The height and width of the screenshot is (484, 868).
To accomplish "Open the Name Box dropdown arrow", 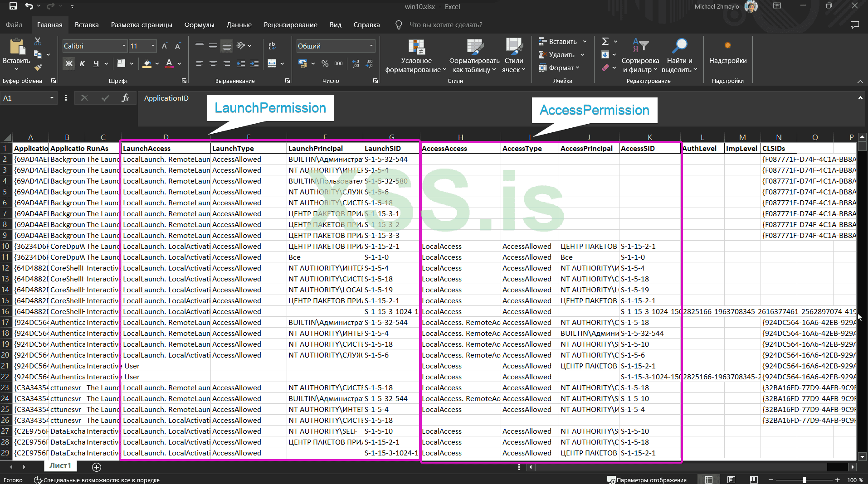I will [52, 98].
